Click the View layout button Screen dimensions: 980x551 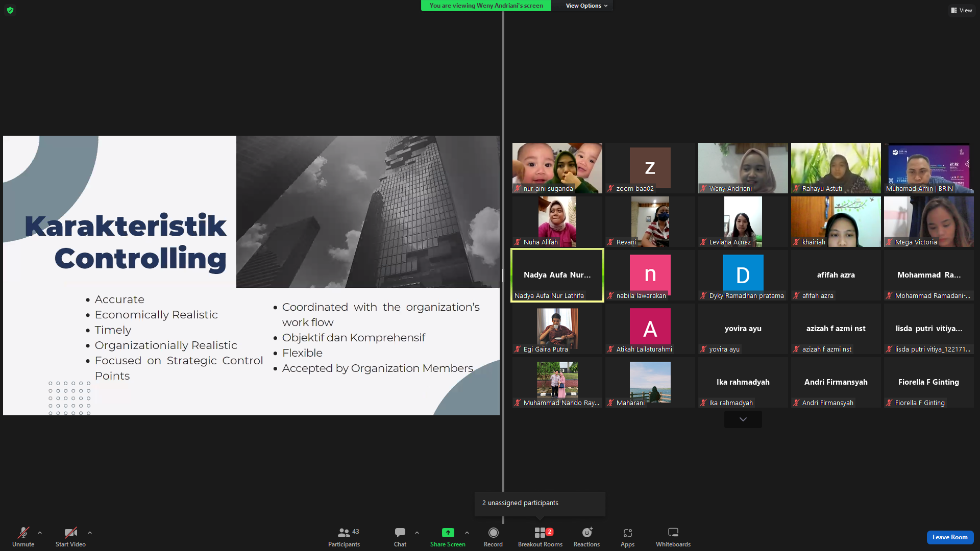click(x=961, y=10)
